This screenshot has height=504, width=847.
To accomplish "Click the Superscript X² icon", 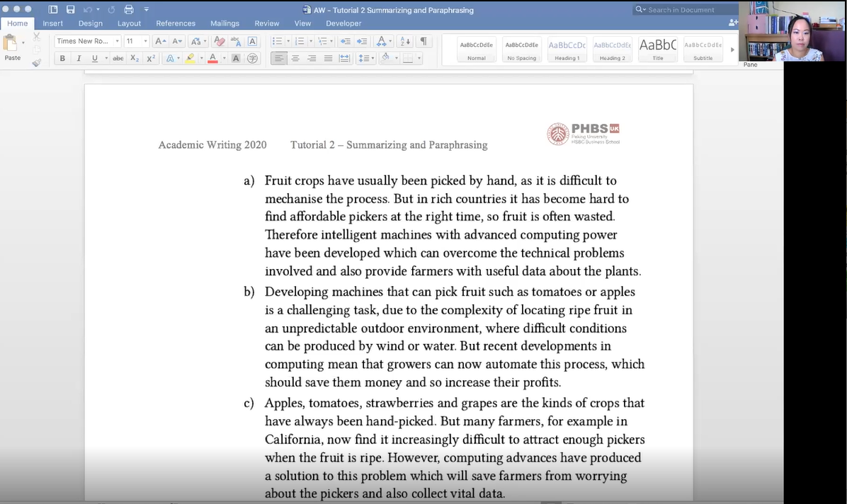I will click(151, 58).
